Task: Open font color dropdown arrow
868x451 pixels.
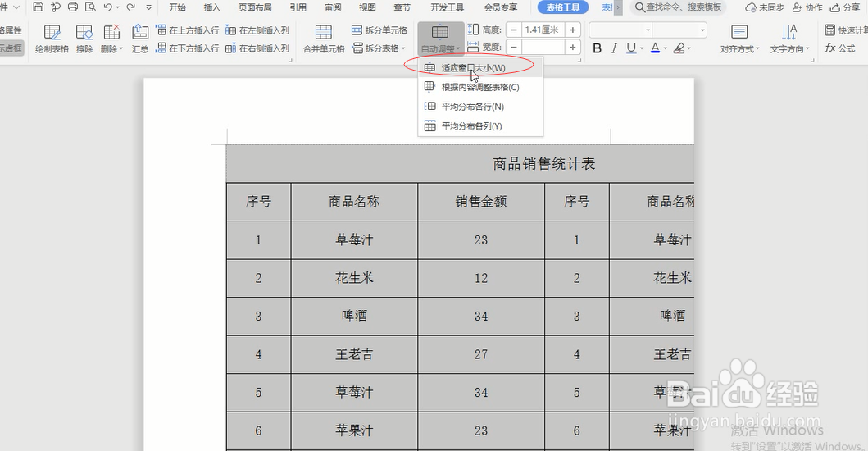Action: pos(666,48)
